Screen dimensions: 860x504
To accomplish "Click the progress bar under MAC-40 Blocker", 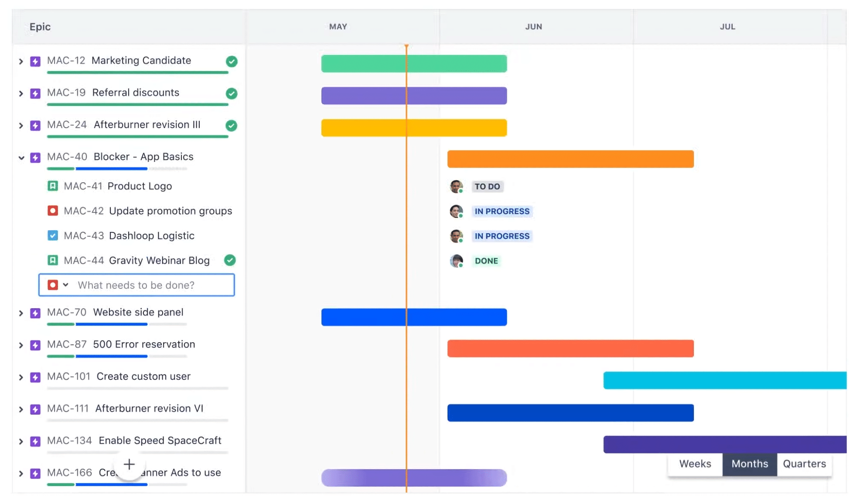I will tap(117, 169).
